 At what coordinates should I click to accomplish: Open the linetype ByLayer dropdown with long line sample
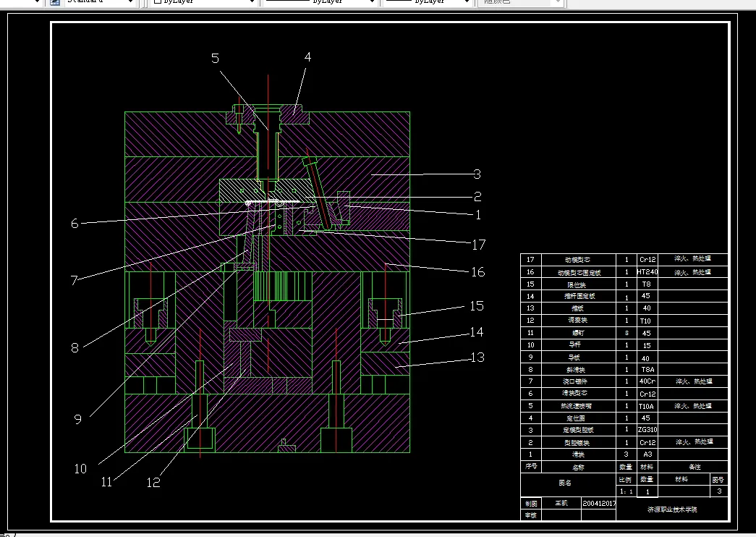(319, 2)
